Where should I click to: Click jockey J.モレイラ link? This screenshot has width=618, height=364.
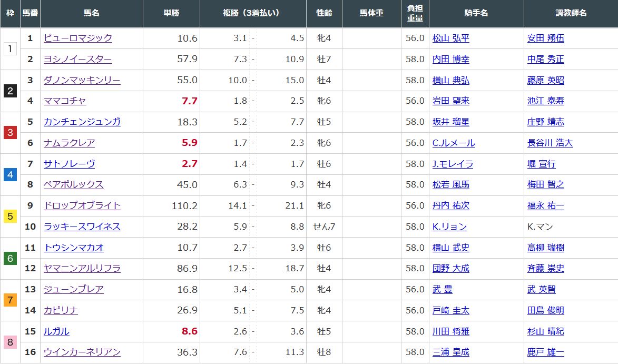[x=452, y=164]
